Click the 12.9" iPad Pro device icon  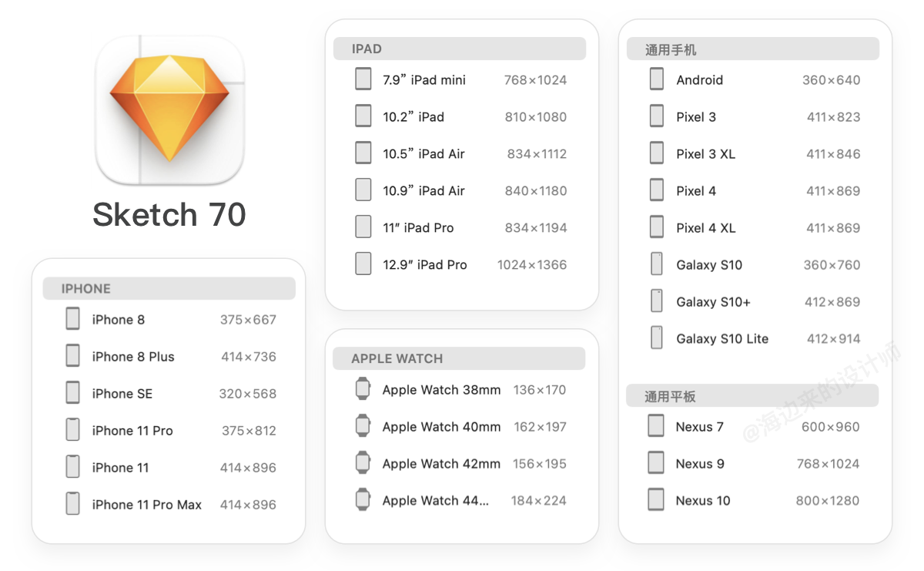click(x=363, y=264)
